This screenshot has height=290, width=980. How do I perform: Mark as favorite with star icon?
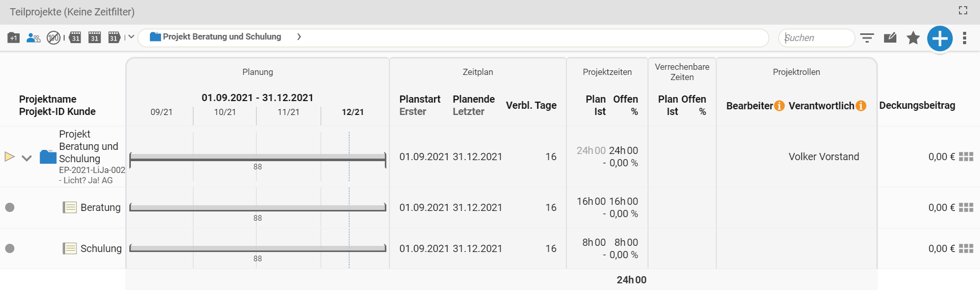pyautogui.click(x=913, y=37)
